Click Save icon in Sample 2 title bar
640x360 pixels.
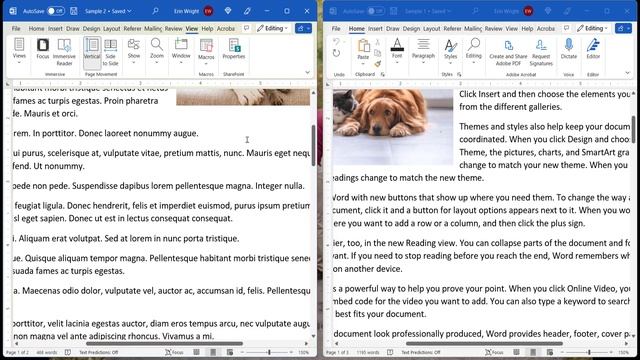73,11
